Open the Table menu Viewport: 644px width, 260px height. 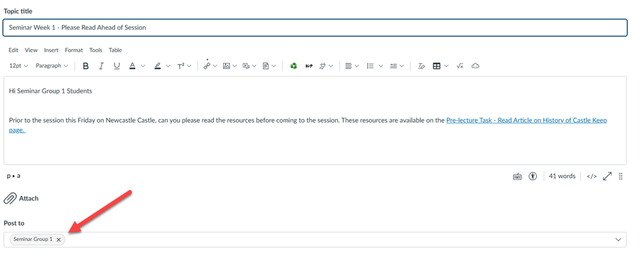(116, 50)
